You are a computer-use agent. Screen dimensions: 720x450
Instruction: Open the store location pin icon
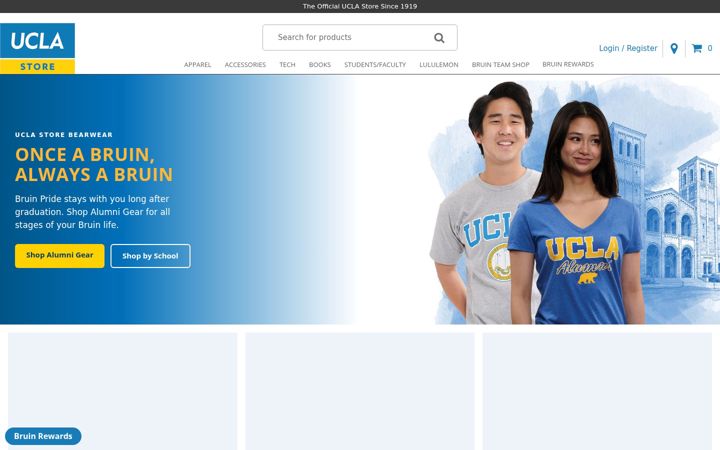[674, 48]
